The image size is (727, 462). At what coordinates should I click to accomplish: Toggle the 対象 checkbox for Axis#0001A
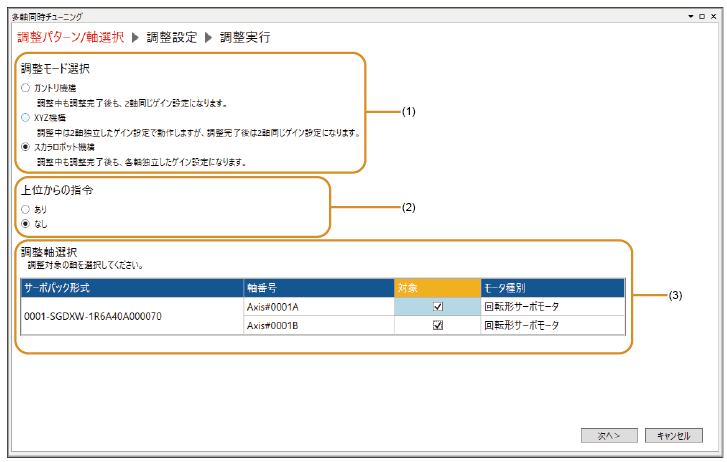coord(437,307)
